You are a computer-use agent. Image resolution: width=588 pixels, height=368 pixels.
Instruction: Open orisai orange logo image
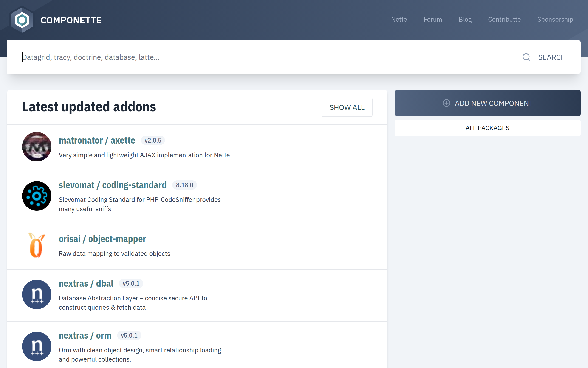[x=37, y=245]
